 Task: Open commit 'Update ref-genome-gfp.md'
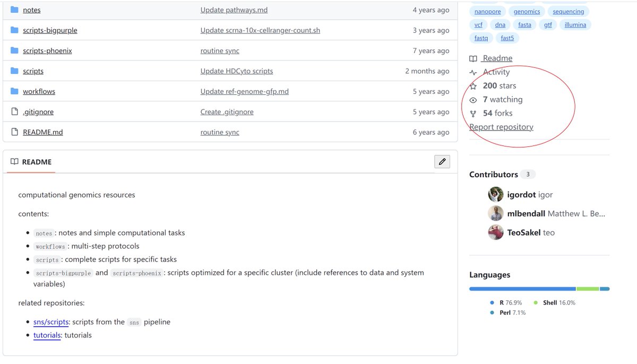245,91
